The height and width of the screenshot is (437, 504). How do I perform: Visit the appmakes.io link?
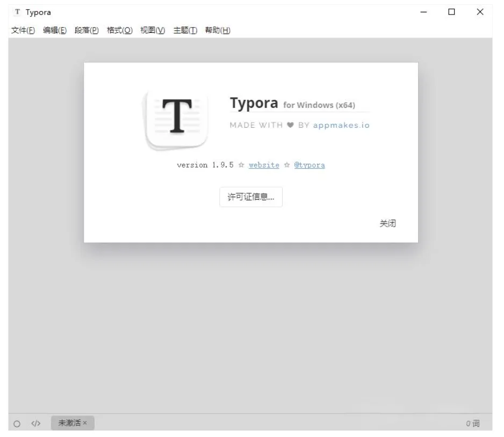[x=341, y=125]
